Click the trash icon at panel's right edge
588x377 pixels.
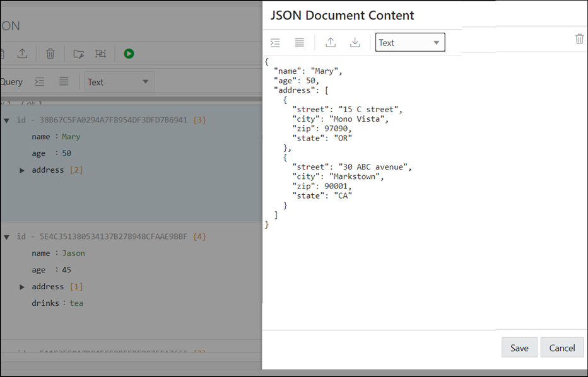(579, 39)
